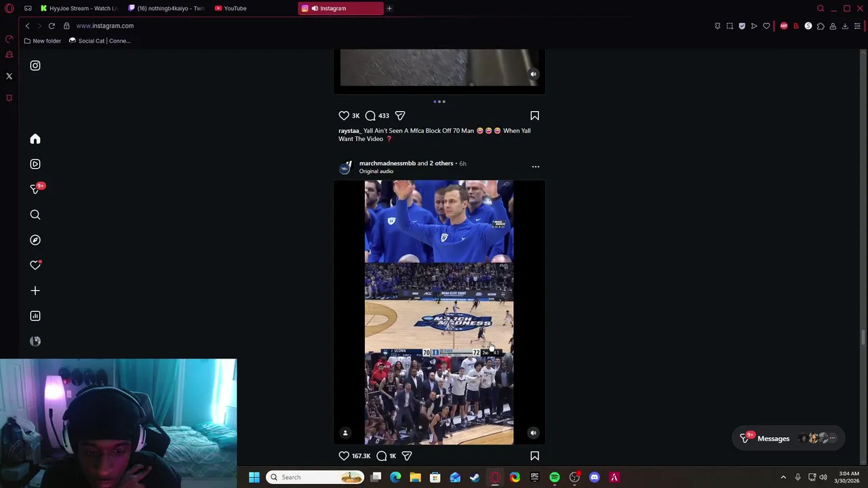Switch to the YouTube tab

click(253, 8)
